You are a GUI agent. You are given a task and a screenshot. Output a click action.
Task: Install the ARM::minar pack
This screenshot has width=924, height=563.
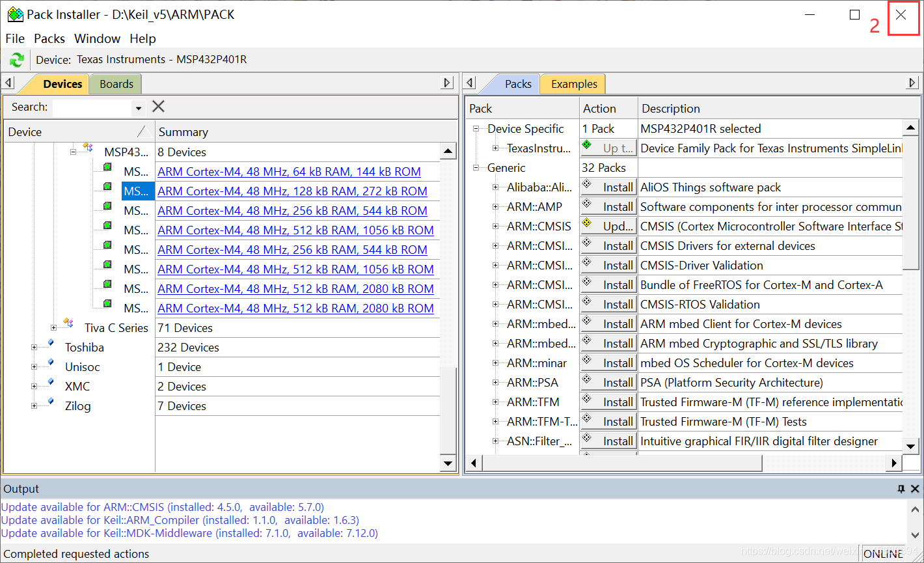point(608,363)
